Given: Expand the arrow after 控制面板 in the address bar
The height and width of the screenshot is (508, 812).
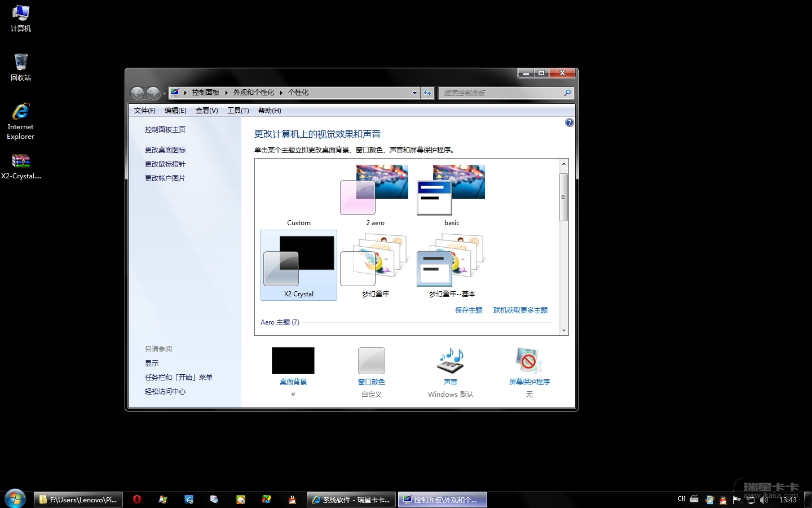Looking at the screenshot, I should click(226, 93).
